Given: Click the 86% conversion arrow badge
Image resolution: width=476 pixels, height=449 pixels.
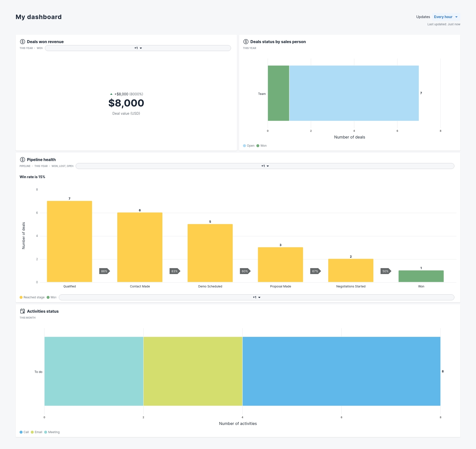Looking at the screenshot, I should click(104, 271).
